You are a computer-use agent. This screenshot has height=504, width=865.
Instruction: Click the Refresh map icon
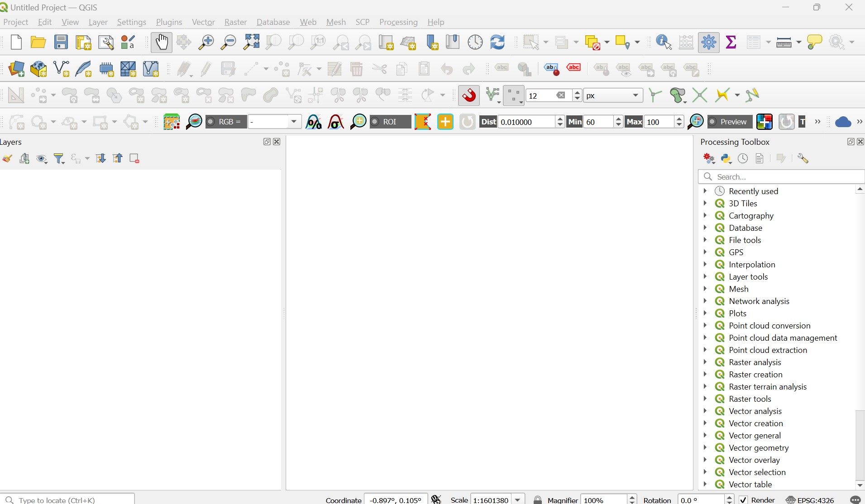pos(497,43)
